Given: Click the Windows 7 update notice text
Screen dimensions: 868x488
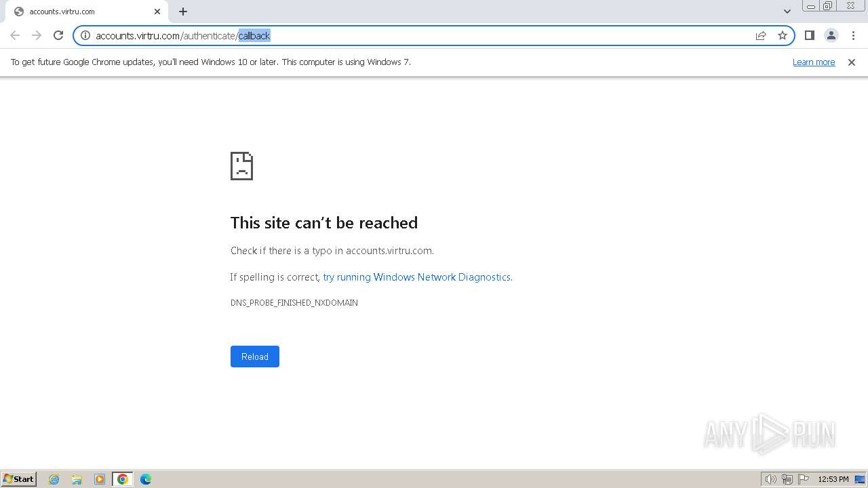Looking at the screenshot, I should pyautogui.click(x=211, y=62).
